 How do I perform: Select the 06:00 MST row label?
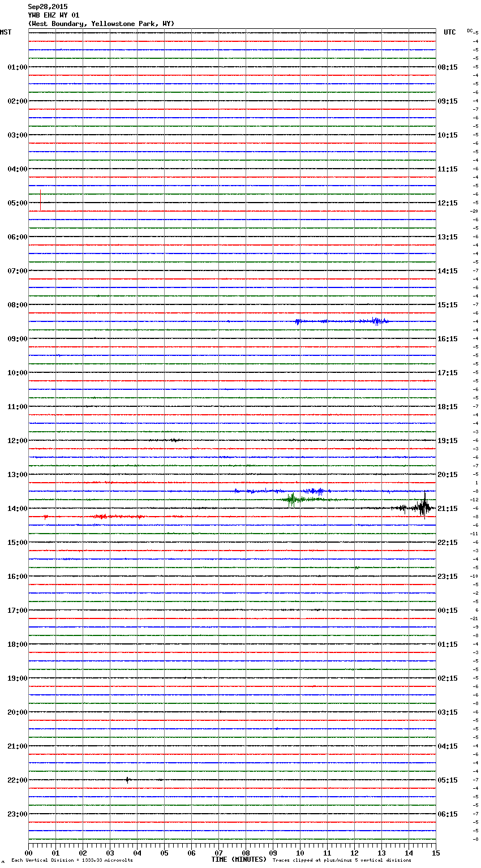pos(17,237)
